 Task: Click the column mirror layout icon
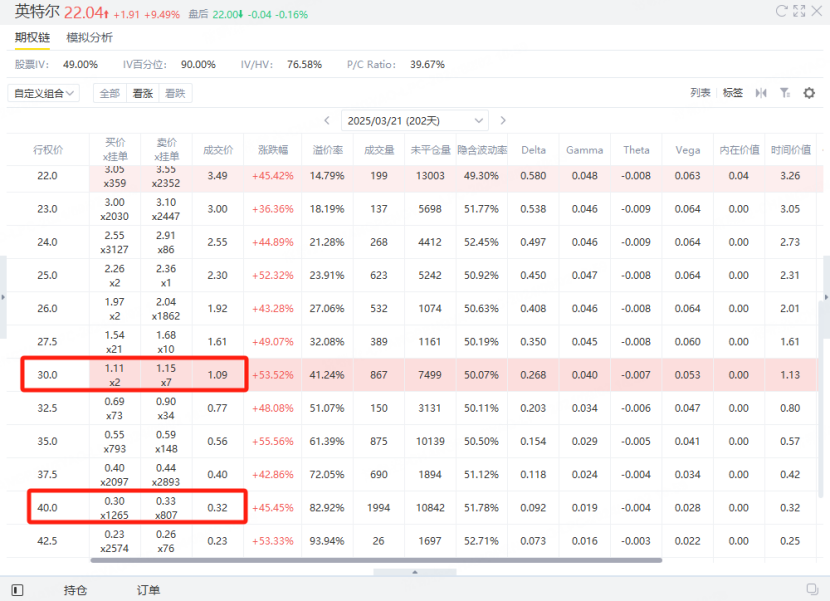point(761,93)
